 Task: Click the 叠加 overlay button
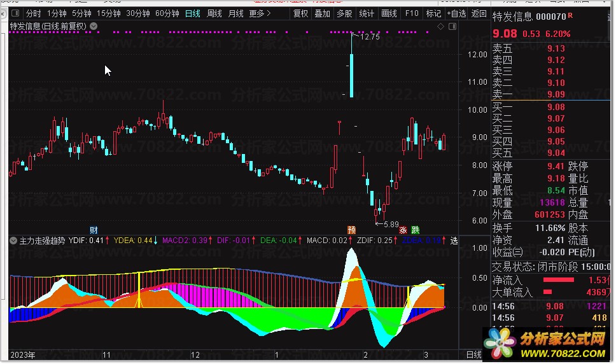[322, 13]
